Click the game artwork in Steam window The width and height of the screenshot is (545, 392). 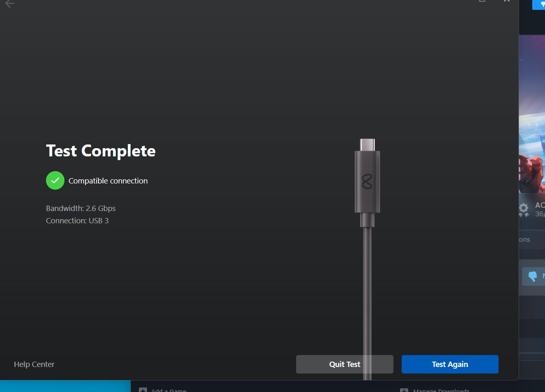tap(532, 114)
